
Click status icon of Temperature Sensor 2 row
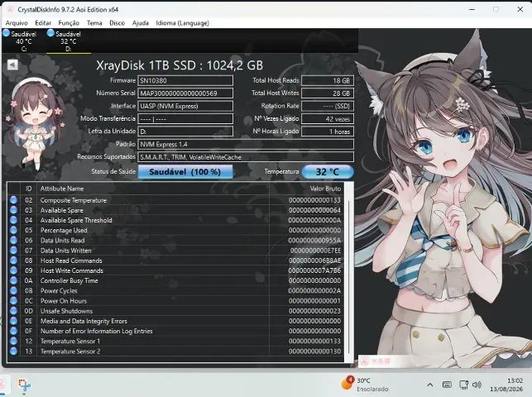coord(13,352)
